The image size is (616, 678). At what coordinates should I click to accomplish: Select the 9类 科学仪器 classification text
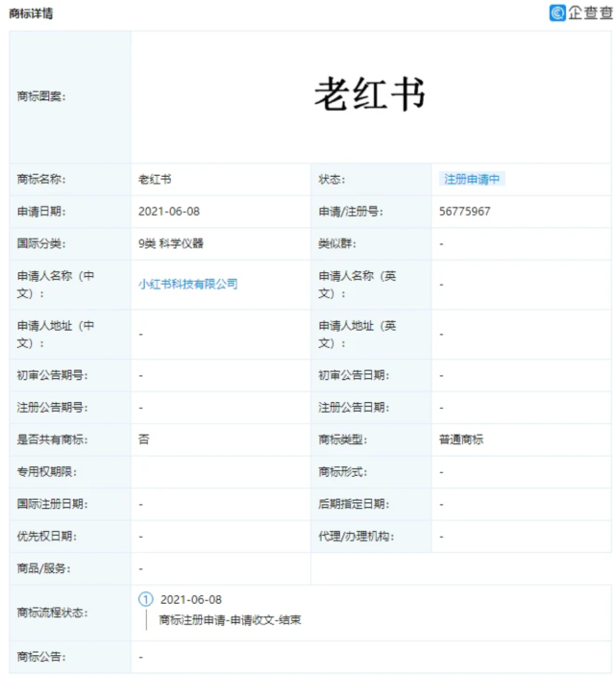click(x=171, y=243)
